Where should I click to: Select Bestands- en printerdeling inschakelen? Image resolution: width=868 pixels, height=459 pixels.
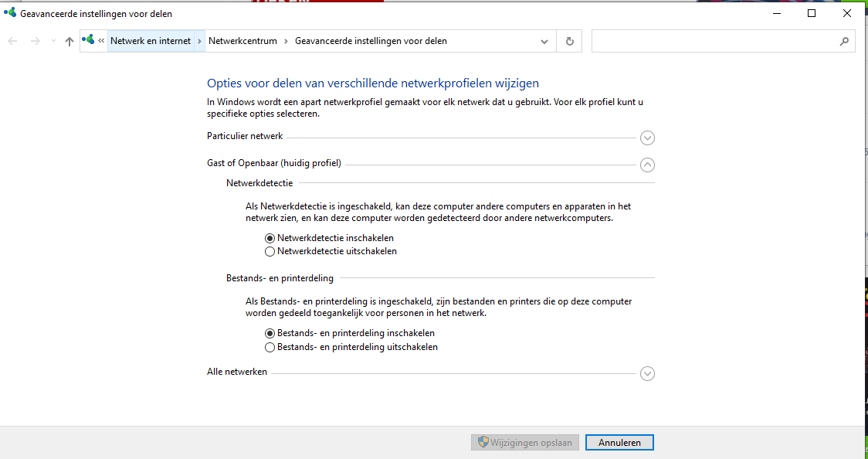pyautogui.click(x=350, y=333)
